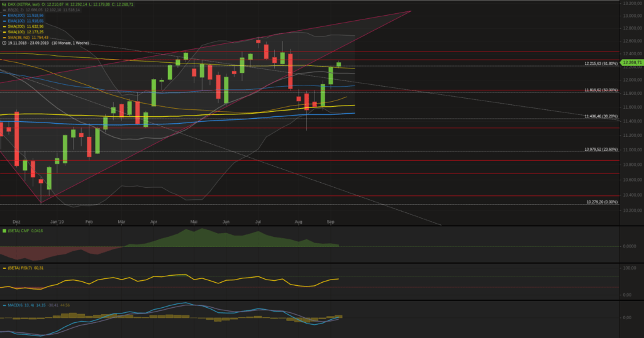Select the SMA(200) 11.632,96 legend entry
The height and width of the screenshot is (338, 644).
click(25, 26)
